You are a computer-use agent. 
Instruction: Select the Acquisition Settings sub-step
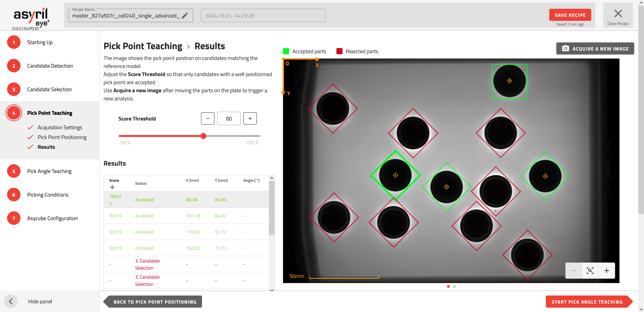tap(59, 127)
